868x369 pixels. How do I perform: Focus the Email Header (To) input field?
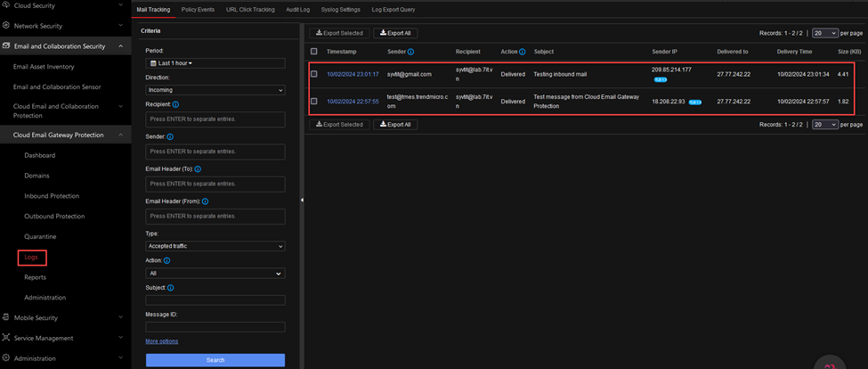pos(215,184)
